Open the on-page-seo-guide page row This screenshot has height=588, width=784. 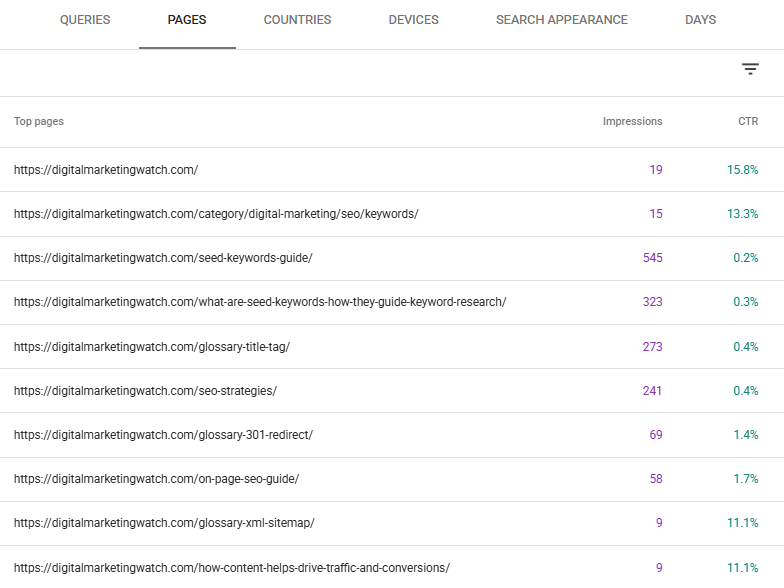point(392,479)
